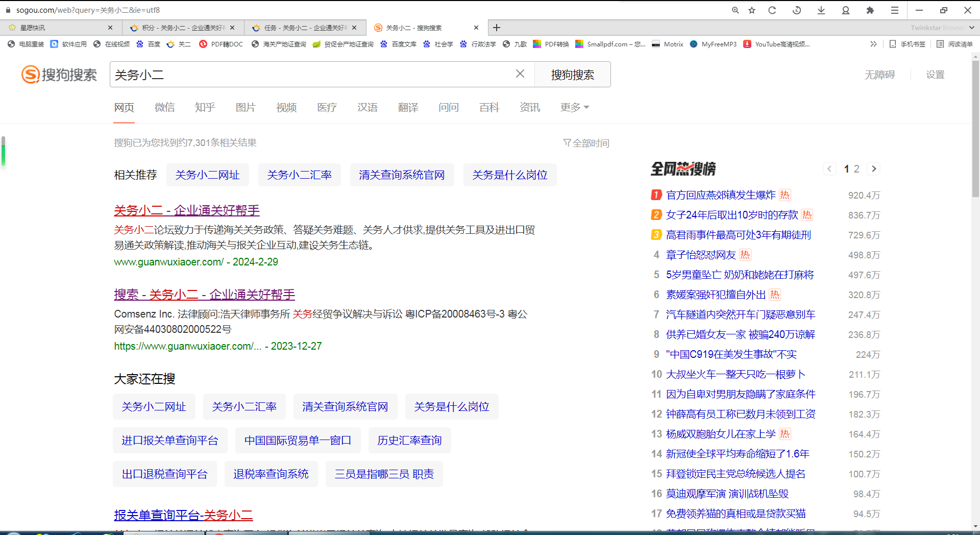Close the 积分 - 关务小二 tab

coord(232,28)
